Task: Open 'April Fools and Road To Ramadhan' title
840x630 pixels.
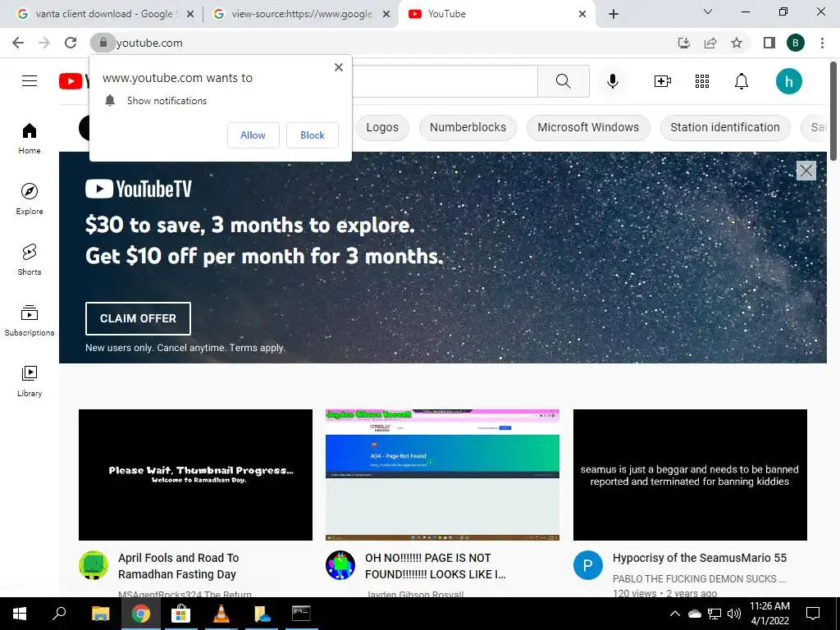Action: click(178, 566)
